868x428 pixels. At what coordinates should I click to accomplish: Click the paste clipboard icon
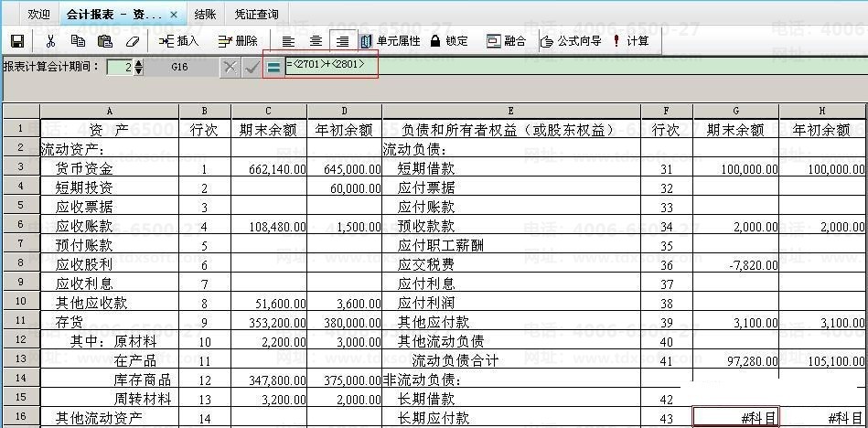(104, 41)
